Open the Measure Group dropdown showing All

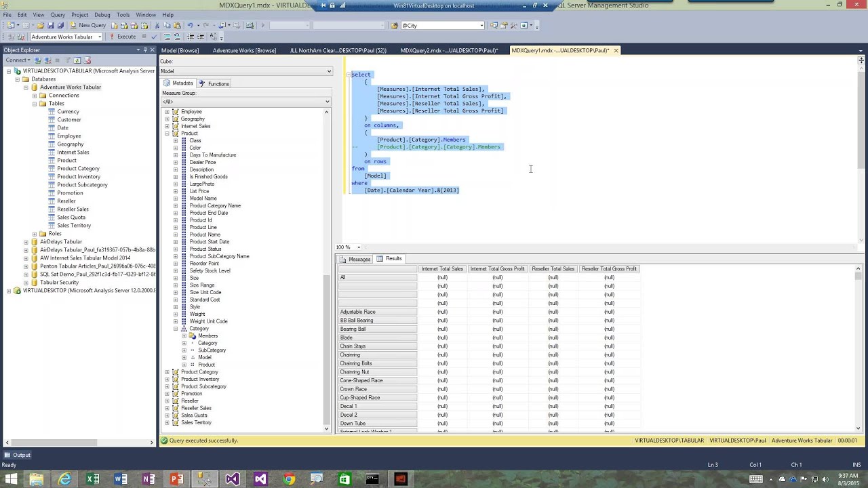(246, 102)
